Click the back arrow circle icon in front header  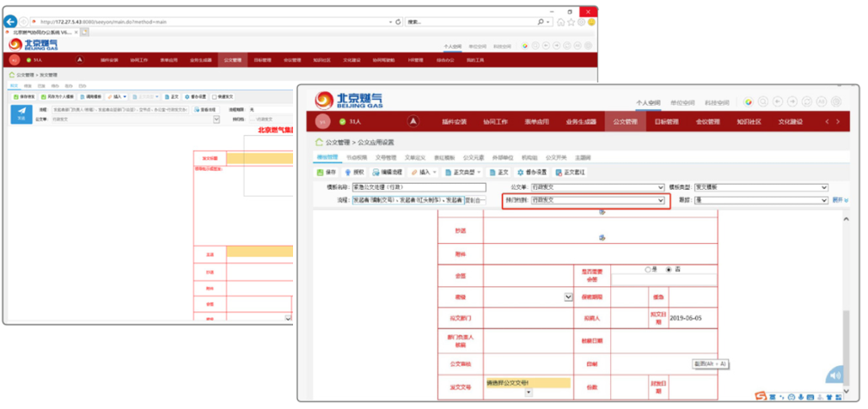pos(778,102)
